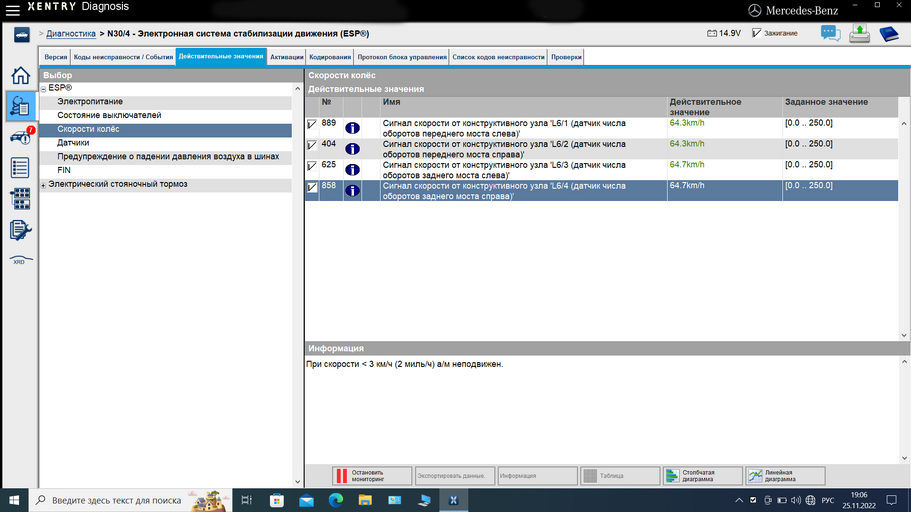Open the vehicle fault icon with red badge
Viewport: 911px width, 512px height.
[21, 137]
